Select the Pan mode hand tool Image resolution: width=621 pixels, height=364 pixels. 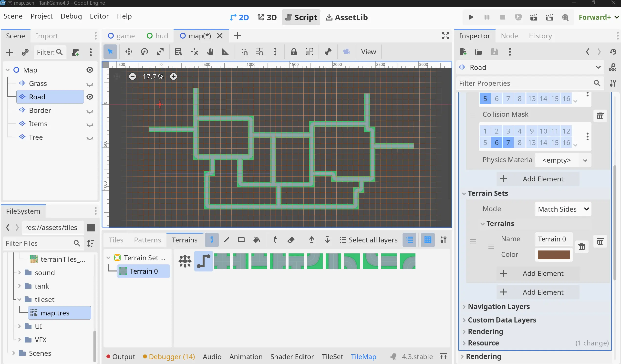pos(210,52)
